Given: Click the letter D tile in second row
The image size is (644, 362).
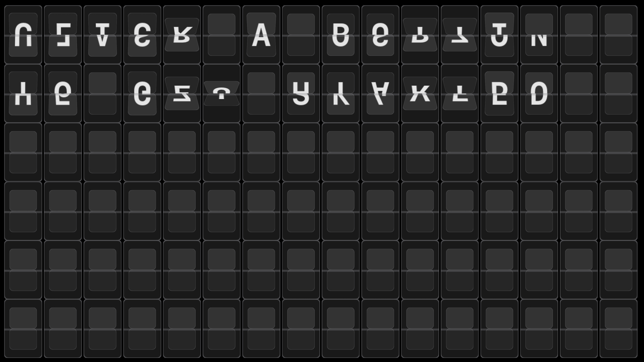Looking at the screenshot, I should pos(539,94).
